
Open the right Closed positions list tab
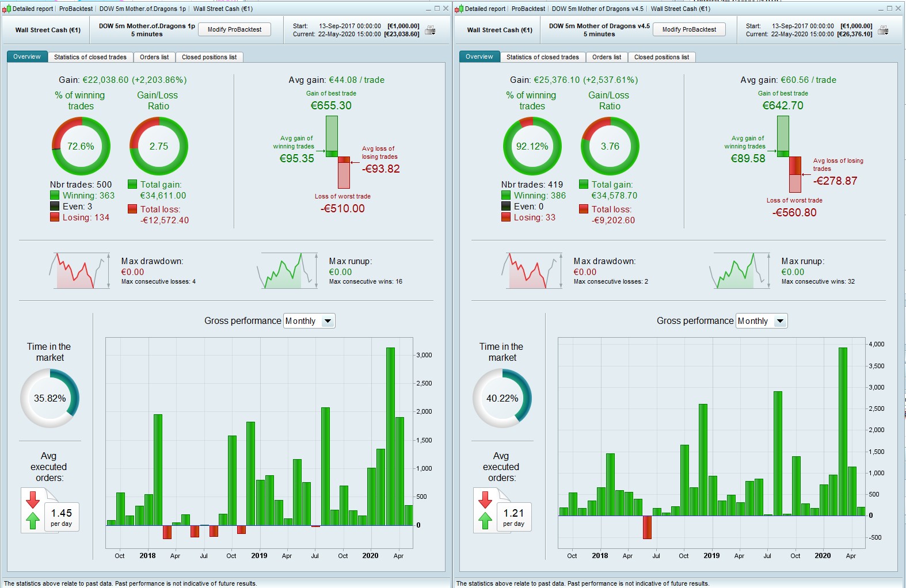(x=661, y=57)
